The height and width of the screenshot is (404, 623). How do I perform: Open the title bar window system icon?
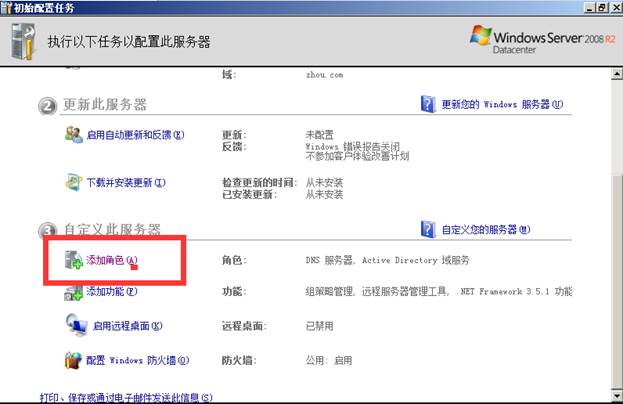point(7,7)
